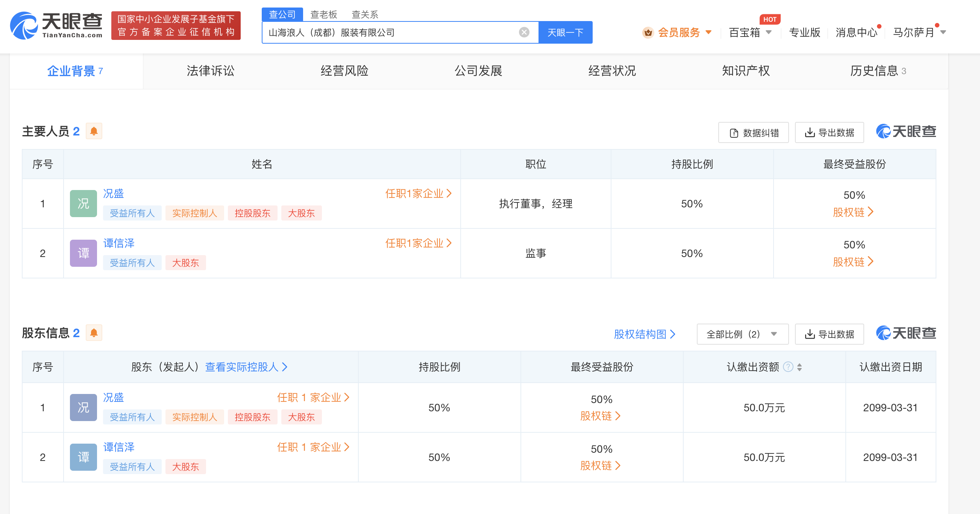Sort by 认缴出资额 using sort arrows
The image size is (980, 514).
click(x=799, y=367)
